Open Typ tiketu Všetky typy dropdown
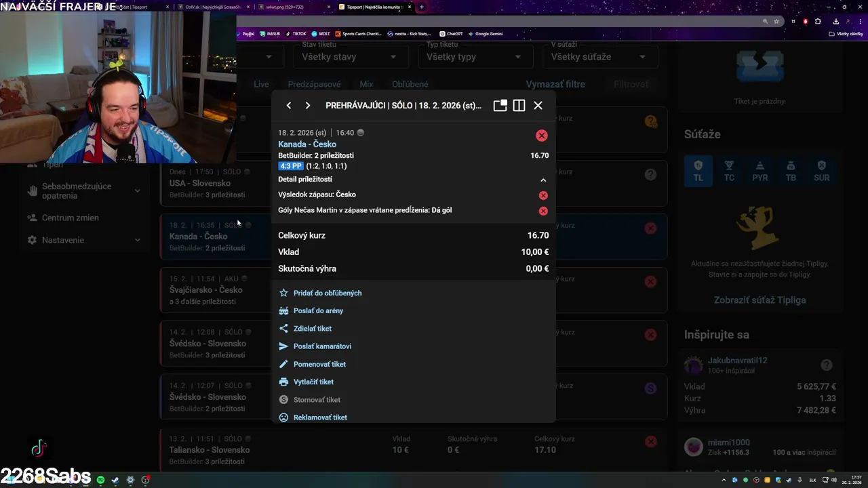The image size is (868, 488). (x=475, y=57)
